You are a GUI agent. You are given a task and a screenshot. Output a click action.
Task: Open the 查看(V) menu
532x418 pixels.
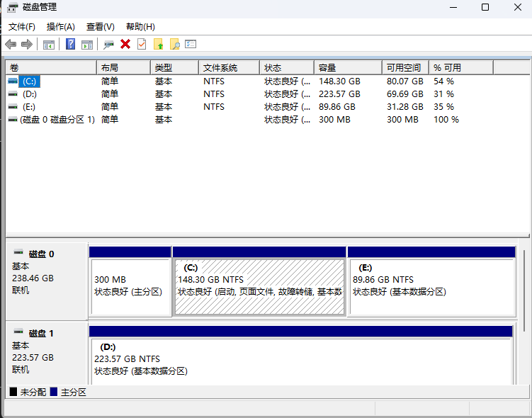[x=101, y=27]
